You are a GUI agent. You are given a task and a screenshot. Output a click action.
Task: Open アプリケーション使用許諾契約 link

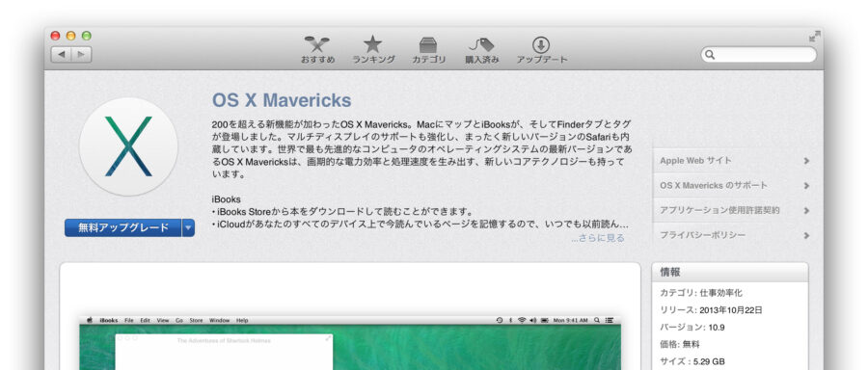coord(719,211)
